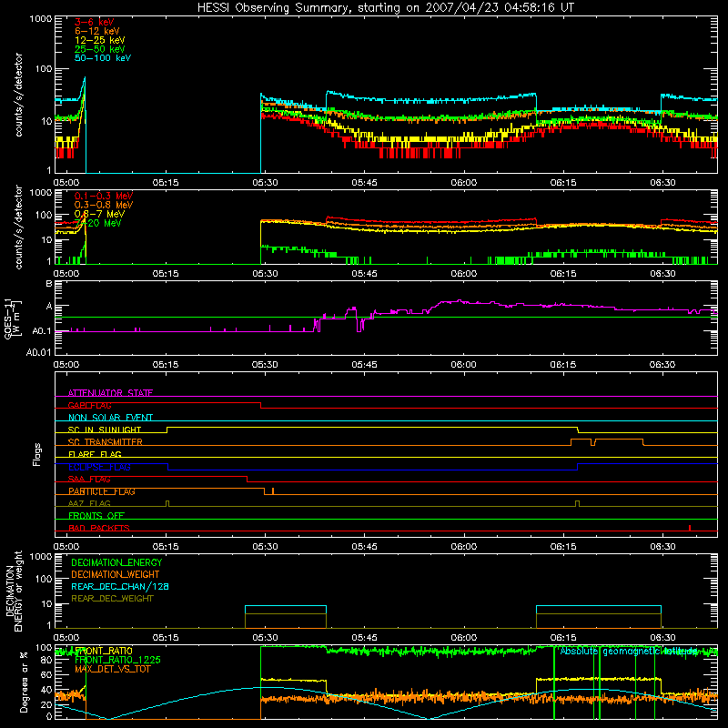Select the PARTICLE_FLAG label
Screen dimensions: 728x728
pos(102,491)
